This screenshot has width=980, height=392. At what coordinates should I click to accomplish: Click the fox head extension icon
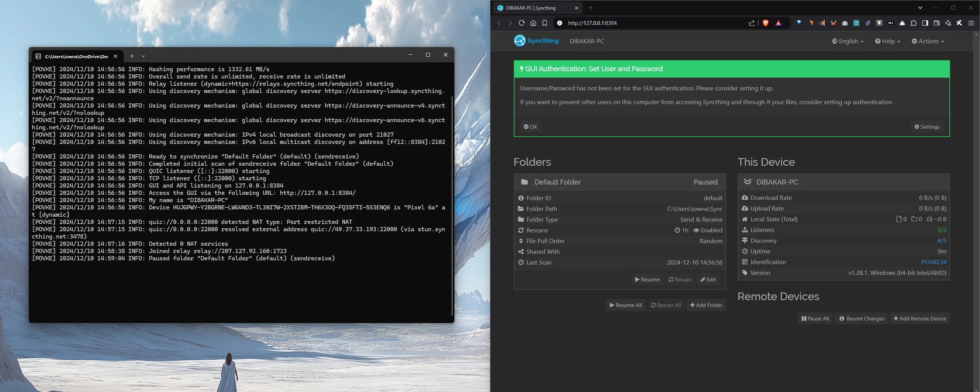click(833, 23)
